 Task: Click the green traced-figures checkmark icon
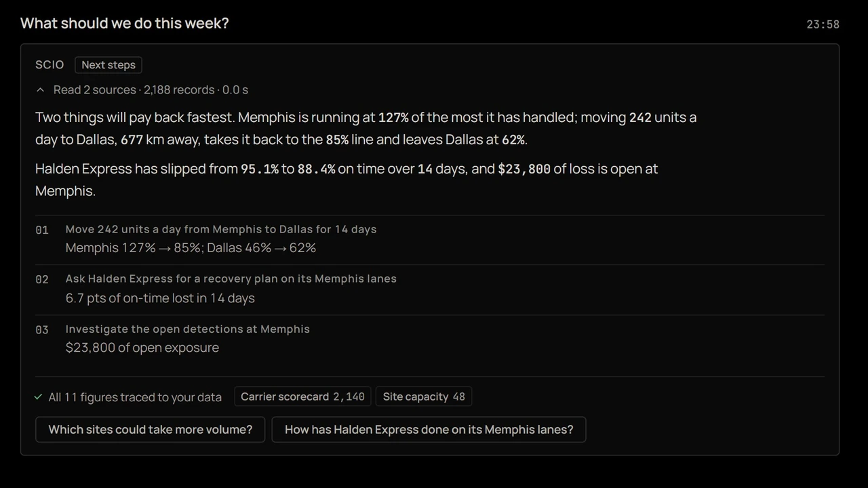[38, 397]
